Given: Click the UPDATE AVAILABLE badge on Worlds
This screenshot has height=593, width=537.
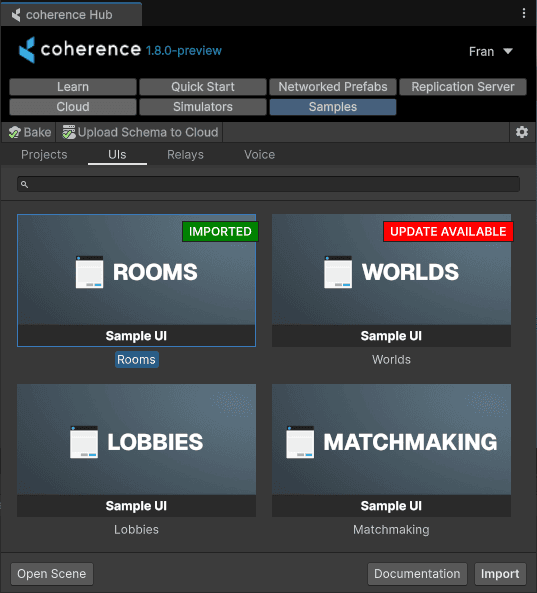Looking at the screenshot, I should [x=448, y=231].
